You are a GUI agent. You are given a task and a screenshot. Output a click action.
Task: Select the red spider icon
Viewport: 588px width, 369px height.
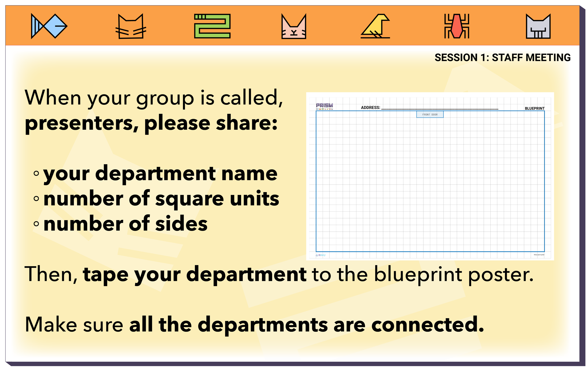click(457, 26)
